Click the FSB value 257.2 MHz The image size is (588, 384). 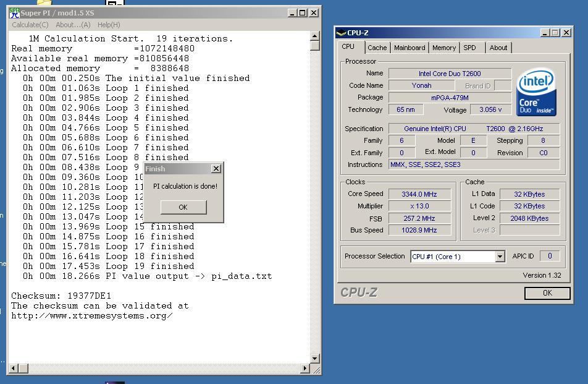419,218
